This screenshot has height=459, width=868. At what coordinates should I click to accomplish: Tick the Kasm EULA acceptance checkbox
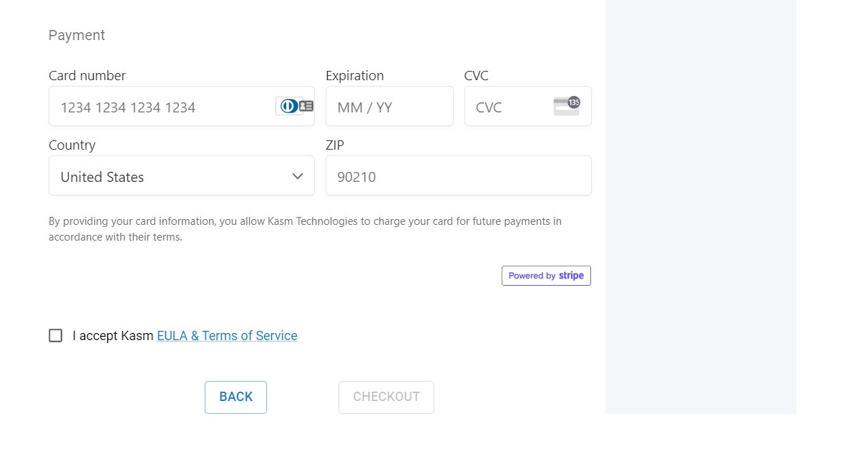point(56,335)
